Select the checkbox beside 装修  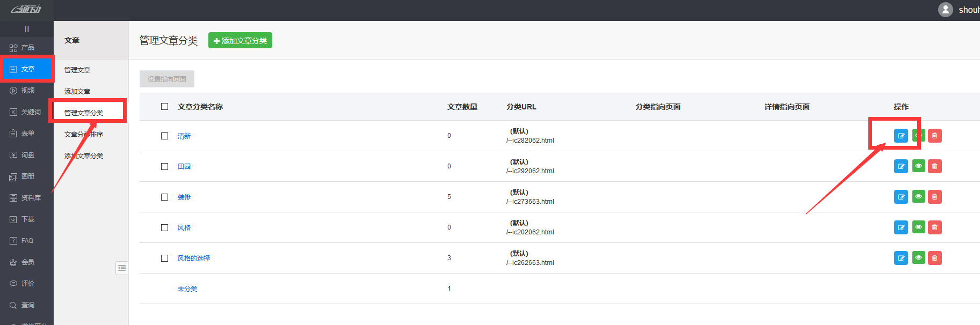(x=165, y=197)
